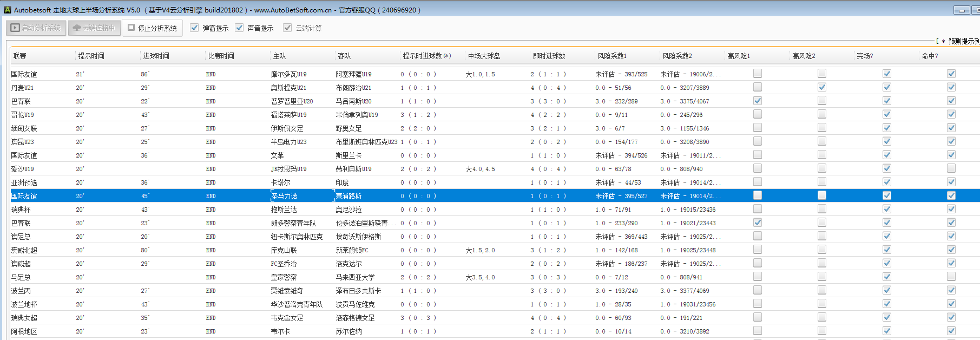Toggle the 弹窗提示 checkbox
Viewport: 980px width, 340px height.
(x=194, y=28)
